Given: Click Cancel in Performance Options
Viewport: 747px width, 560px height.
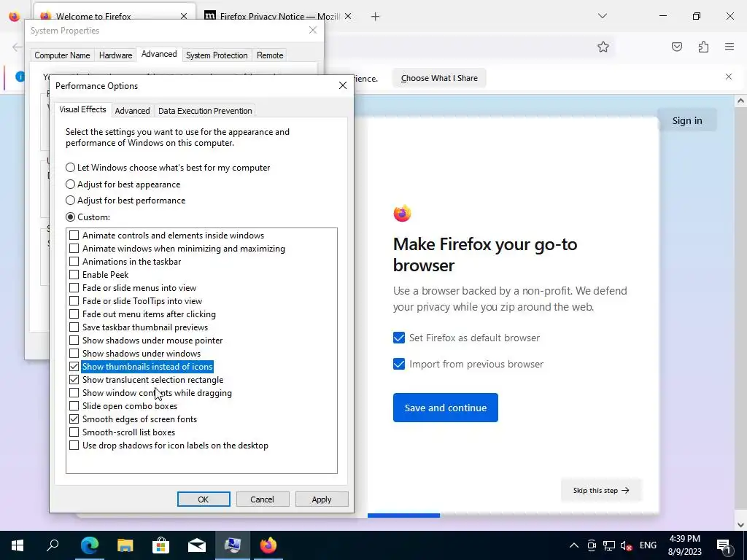Looking at the screenshot, I should coord(262,499).
